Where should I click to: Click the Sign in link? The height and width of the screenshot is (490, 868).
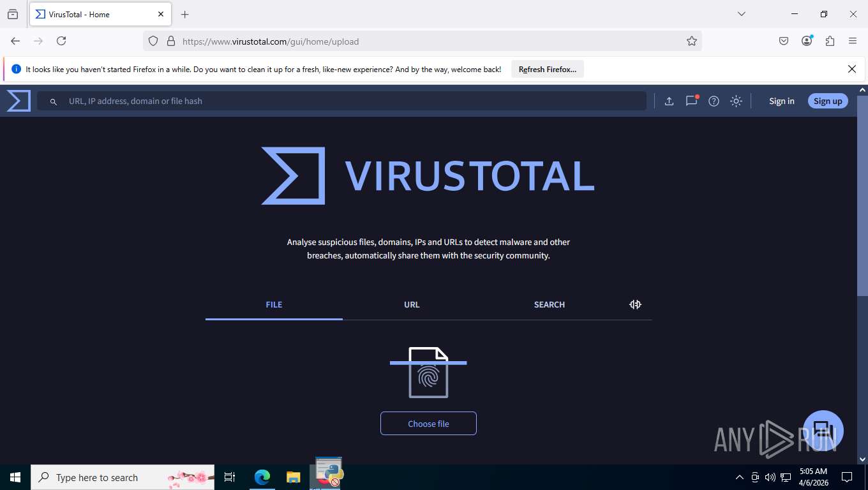(x=782, y=101)
